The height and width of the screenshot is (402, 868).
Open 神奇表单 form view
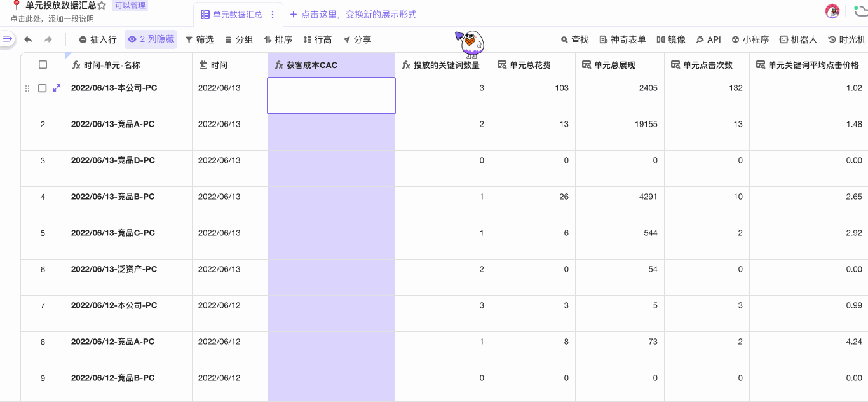click(622, 39)
